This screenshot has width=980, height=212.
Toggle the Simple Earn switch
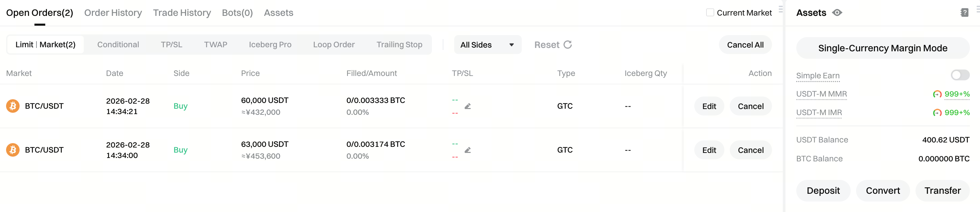point(960,75)
